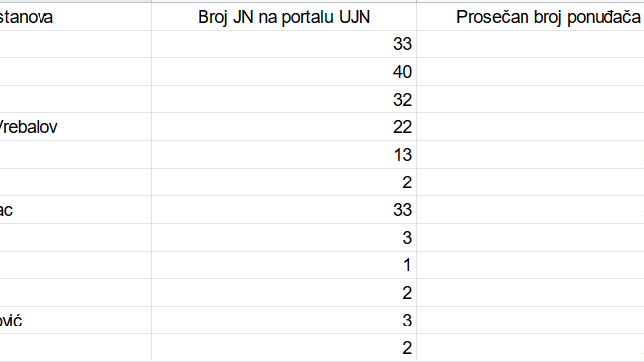
Task: Click the empty Prosečan cell beside value 40
Action: 529,72
